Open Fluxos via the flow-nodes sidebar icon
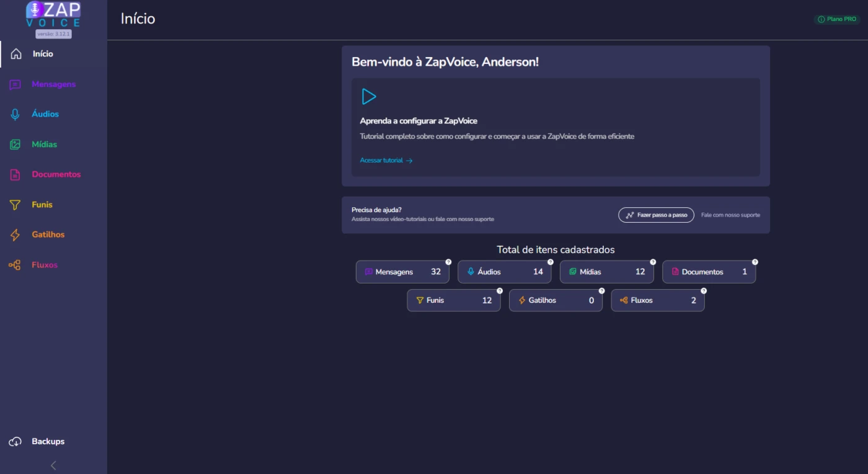The image size is (868, 474). click(x=15, y=265)
